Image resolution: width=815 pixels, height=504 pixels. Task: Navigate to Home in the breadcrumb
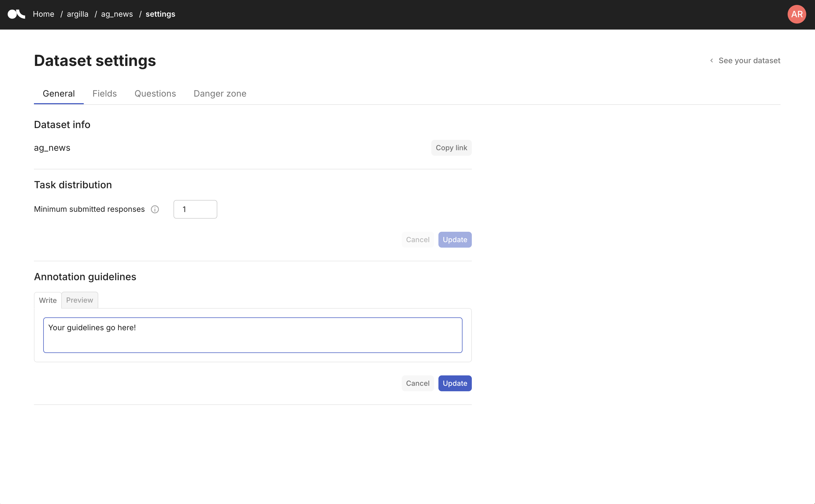click(x=43, y=14)
